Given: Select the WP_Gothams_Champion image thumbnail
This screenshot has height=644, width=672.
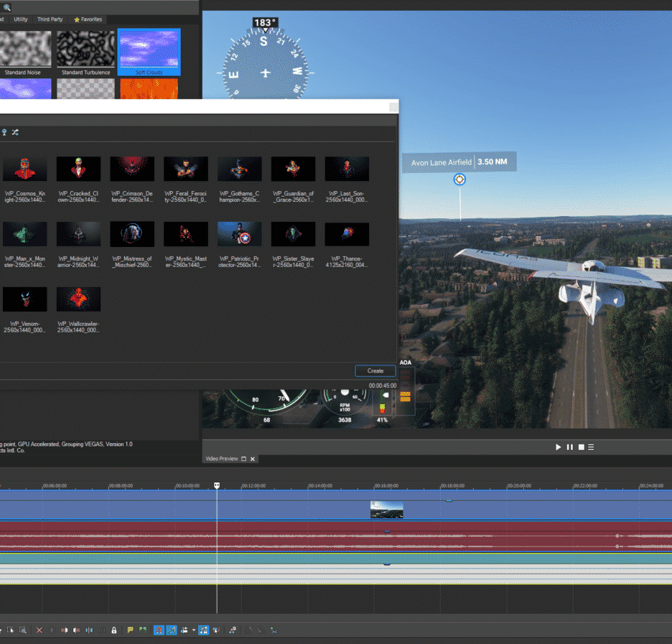Looking at the screenshot, I should tap(240, 169).
